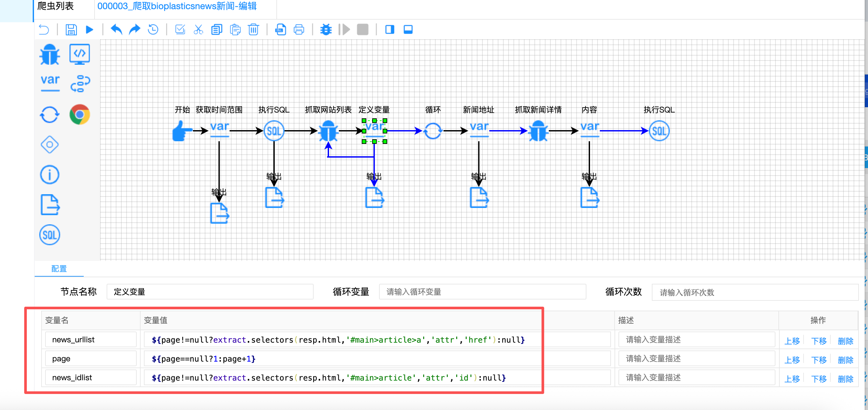Click the delete trash can toolbar icon
Image resolution: width=868 pixels, height=410 pixels.
[x=253, y=30]
